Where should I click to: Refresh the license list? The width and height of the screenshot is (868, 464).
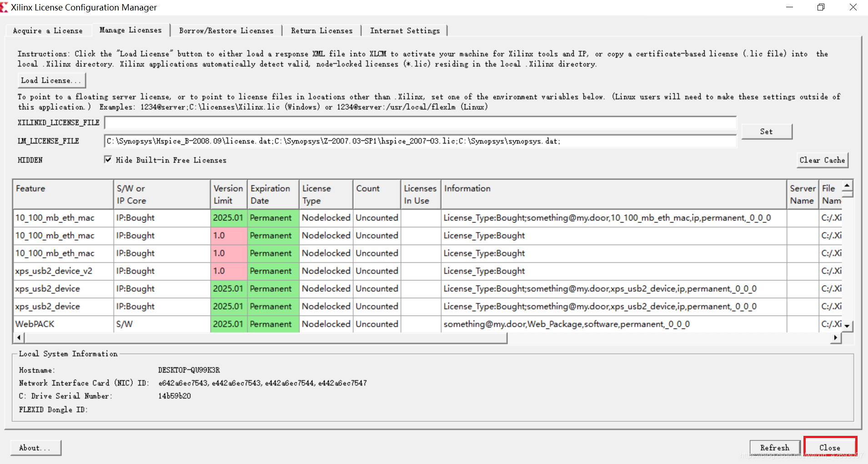(775, 448)
